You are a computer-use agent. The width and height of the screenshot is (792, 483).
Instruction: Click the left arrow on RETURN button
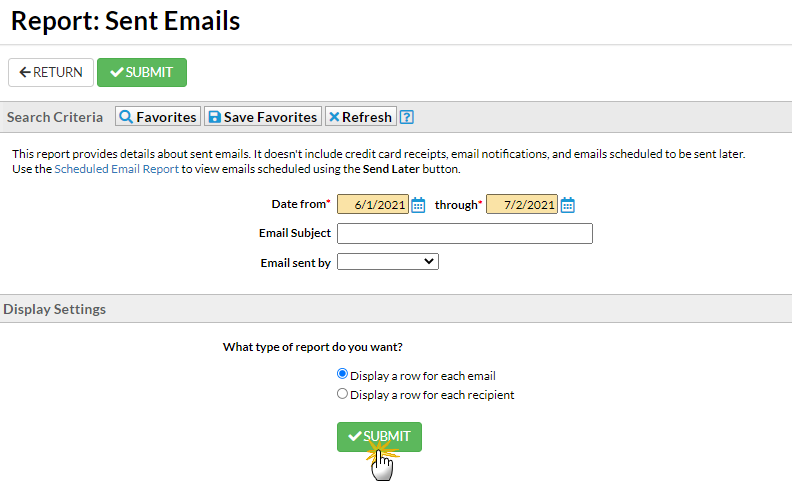click(25, 72)
